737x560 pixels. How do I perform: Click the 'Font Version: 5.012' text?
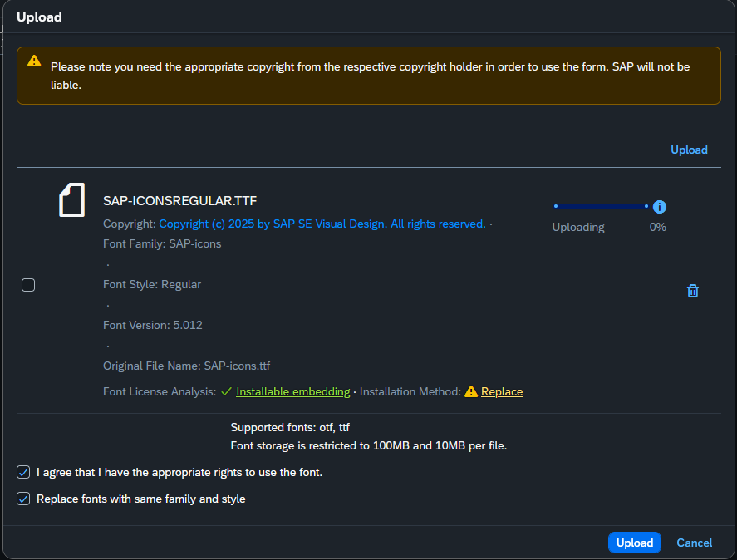point(152,325)
